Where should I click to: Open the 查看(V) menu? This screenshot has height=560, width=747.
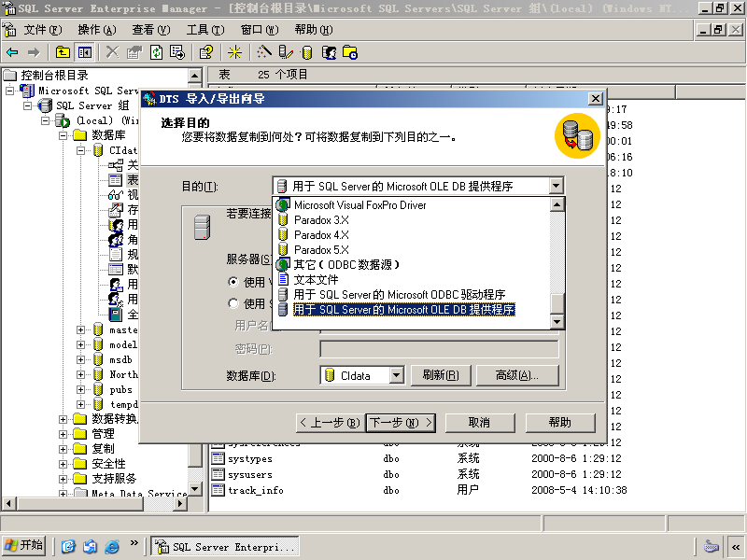tap(151, 30)
